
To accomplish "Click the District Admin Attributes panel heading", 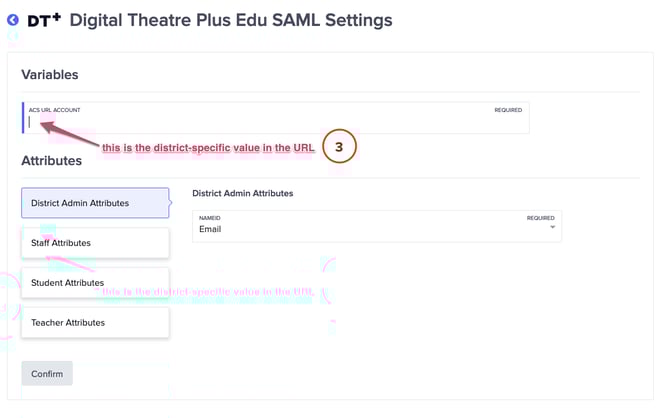I will pyautogui.click(x=249, y=193).
